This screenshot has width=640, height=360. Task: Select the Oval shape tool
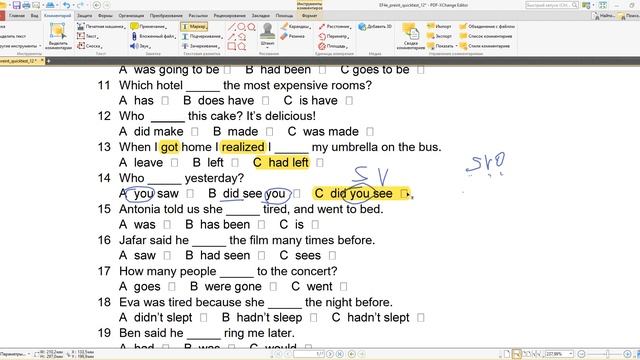(241, 27)
